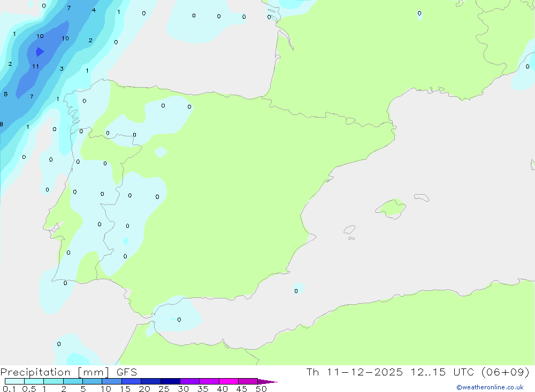Click the 20–25 mm dark blue legend swatch

click(151, 381)
